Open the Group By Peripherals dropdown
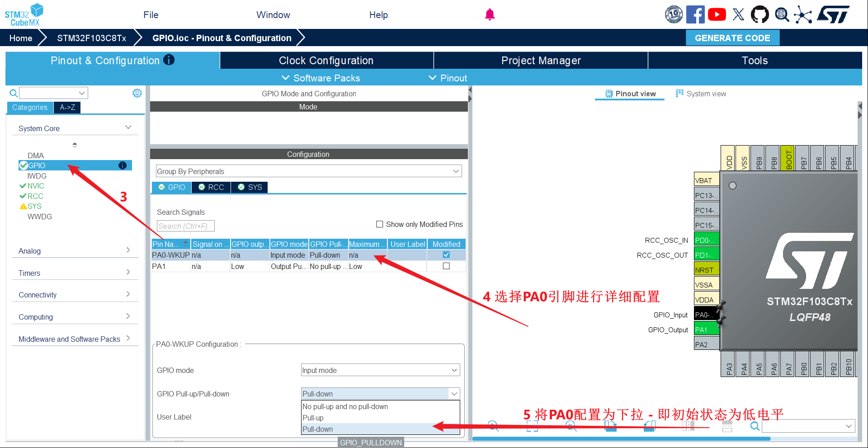868x448 pixels. coord(309,171)
